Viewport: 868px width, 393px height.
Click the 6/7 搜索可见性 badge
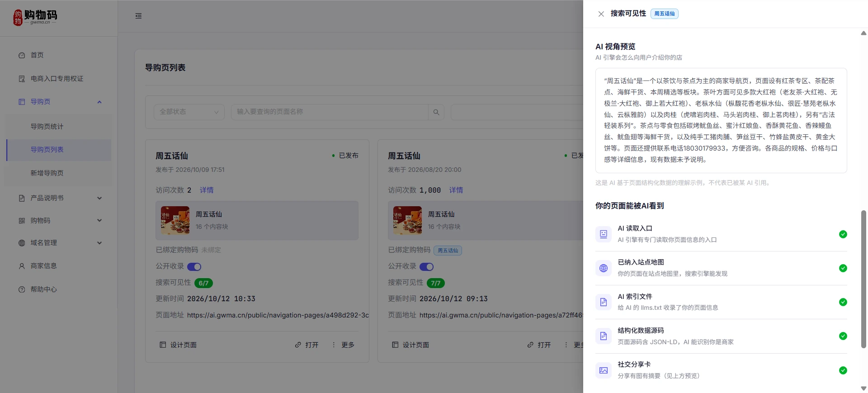click(x=203, y=283)
